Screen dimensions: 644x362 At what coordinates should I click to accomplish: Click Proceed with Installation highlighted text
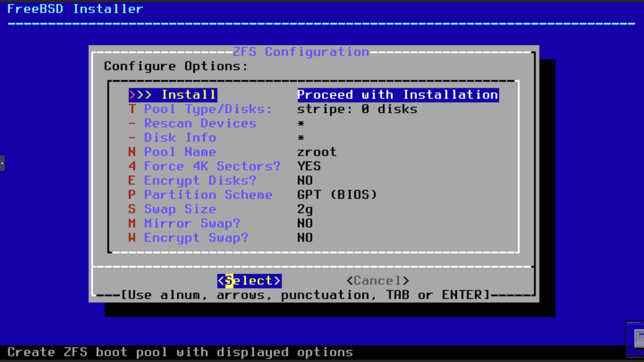click(397, 95)
